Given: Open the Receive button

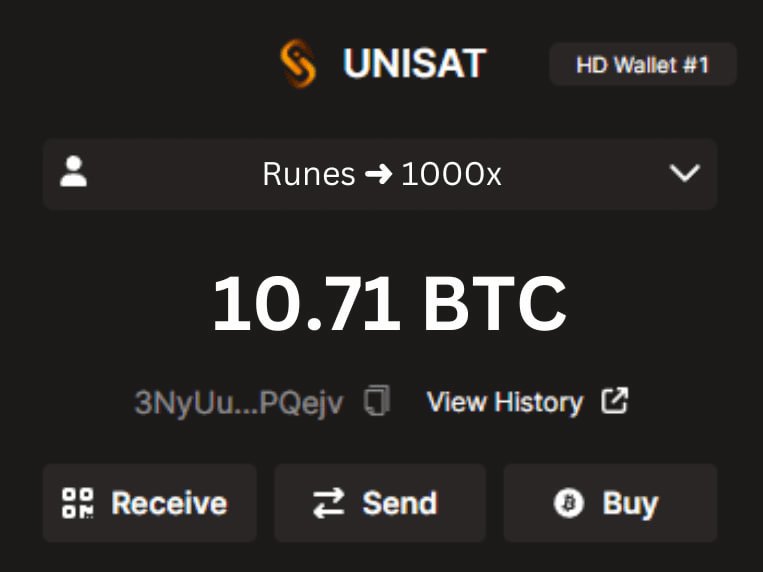Looking at the screenshot, I should 150,503.
